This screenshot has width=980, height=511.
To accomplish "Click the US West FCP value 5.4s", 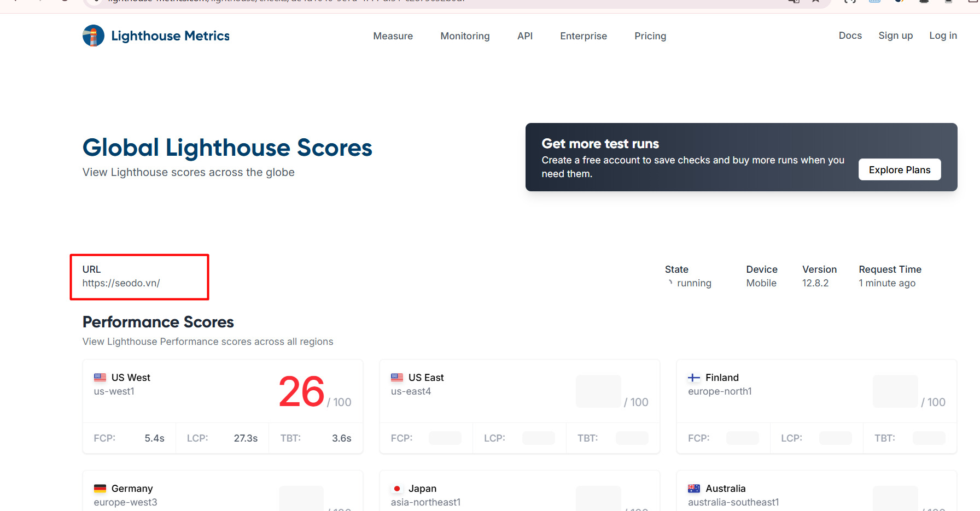I will point(155,438).
